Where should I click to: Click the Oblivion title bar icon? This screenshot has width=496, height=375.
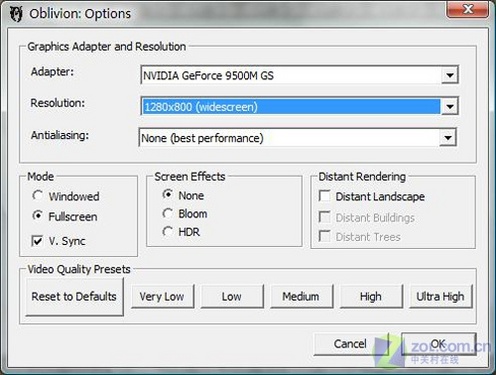click(16, 14)
